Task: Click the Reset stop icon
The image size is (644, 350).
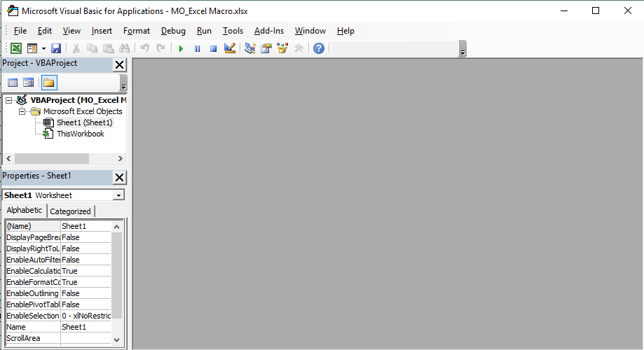Action: point(213,48)
